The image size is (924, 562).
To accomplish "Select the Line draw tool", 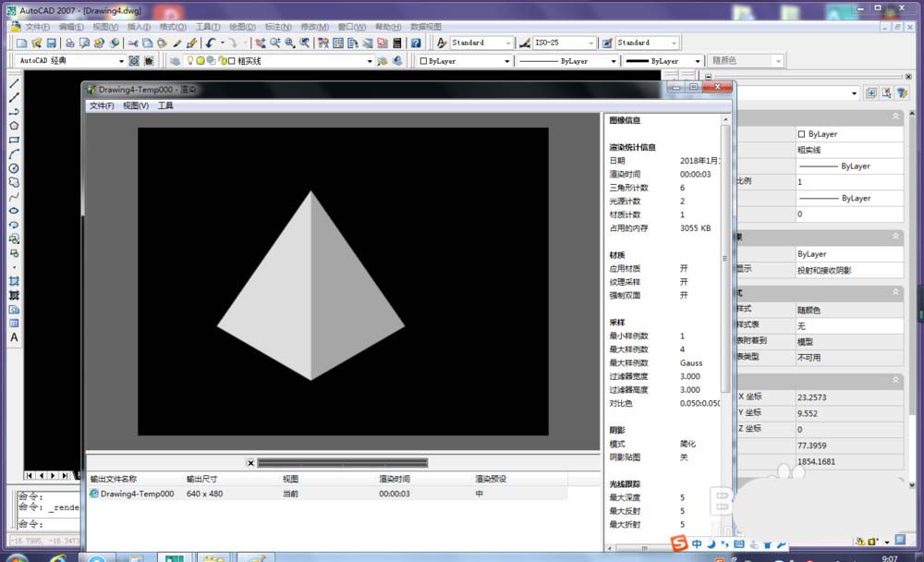I will pos(14,83).
